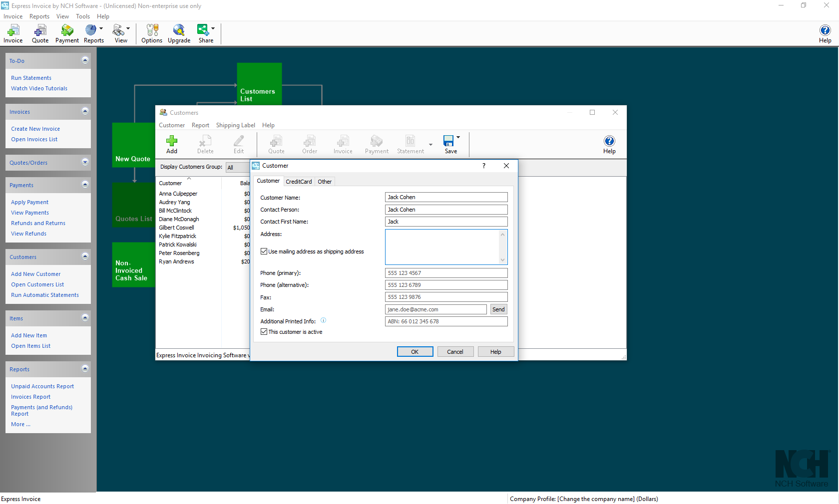Click the Send email button

pyautogui.click(x=498, y=309)
